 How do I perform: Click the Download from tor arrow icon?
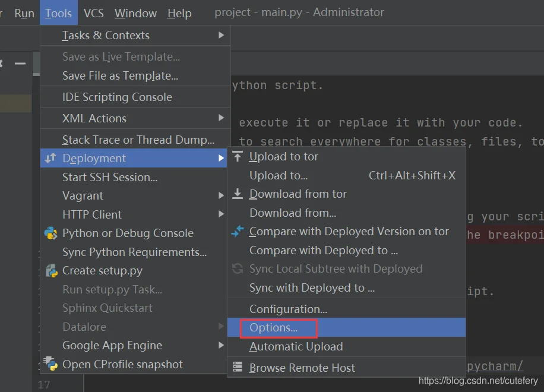(x=238, y=194)
